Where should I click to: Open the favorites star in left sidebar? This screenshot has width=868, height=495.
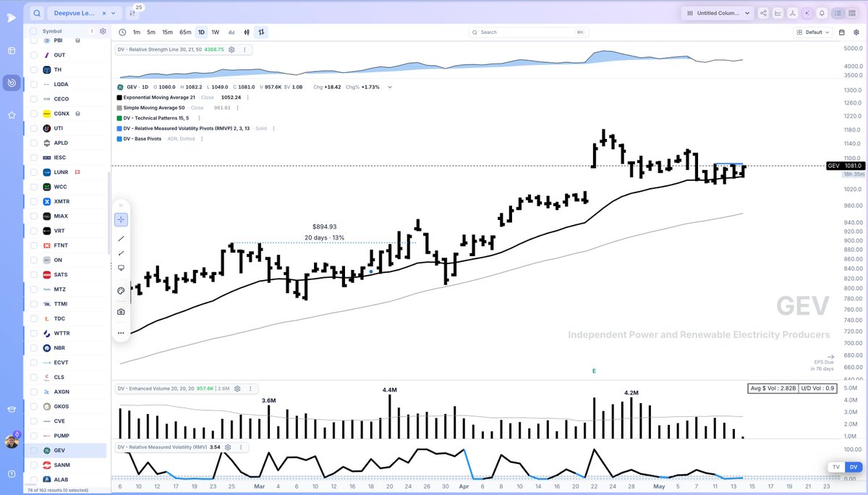[12, 114]
